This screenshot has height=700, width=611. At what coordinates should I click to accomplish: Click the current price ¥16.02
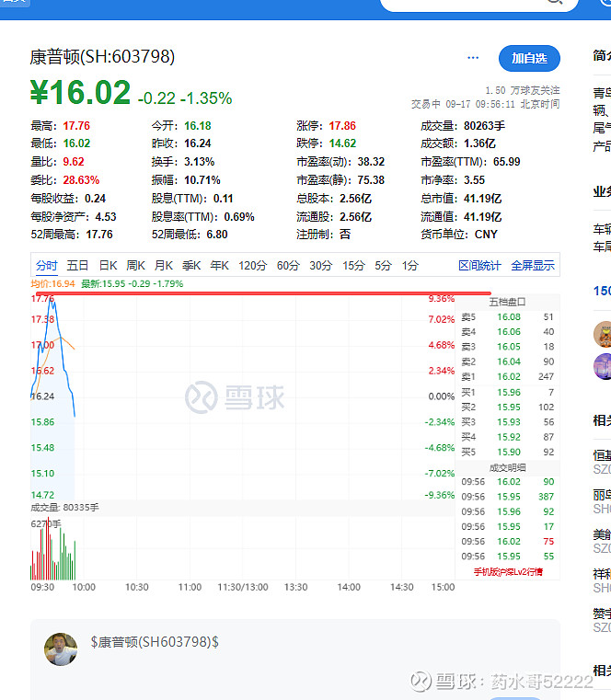80,93
